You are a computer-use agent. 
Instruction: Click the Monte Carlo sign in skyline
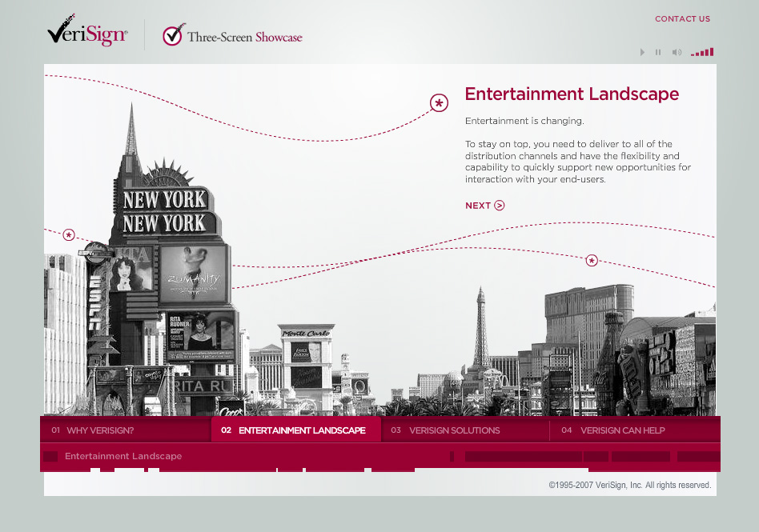(x=306, y=334)
